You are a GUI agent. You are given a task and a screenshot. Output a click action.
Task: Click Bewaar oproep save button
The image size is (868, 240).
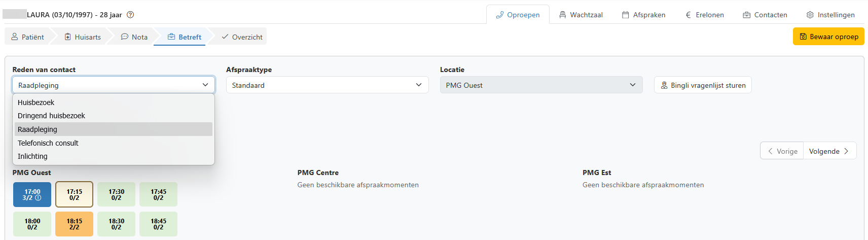click(x=828, y=37)
